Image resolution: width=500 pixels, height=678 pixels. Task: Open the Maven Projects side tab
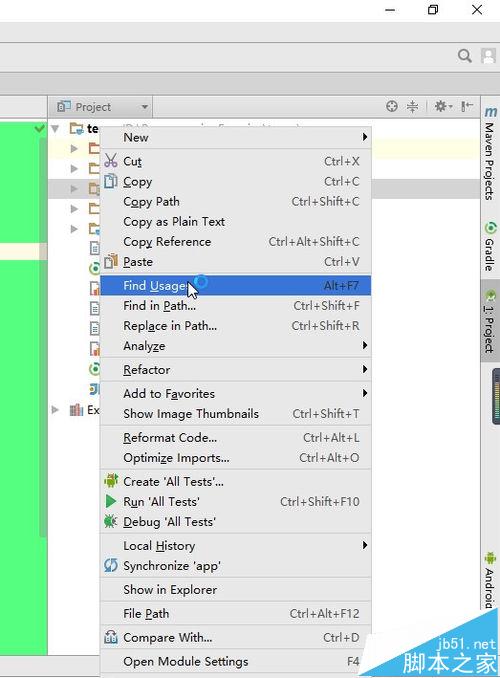coord(490,154)
